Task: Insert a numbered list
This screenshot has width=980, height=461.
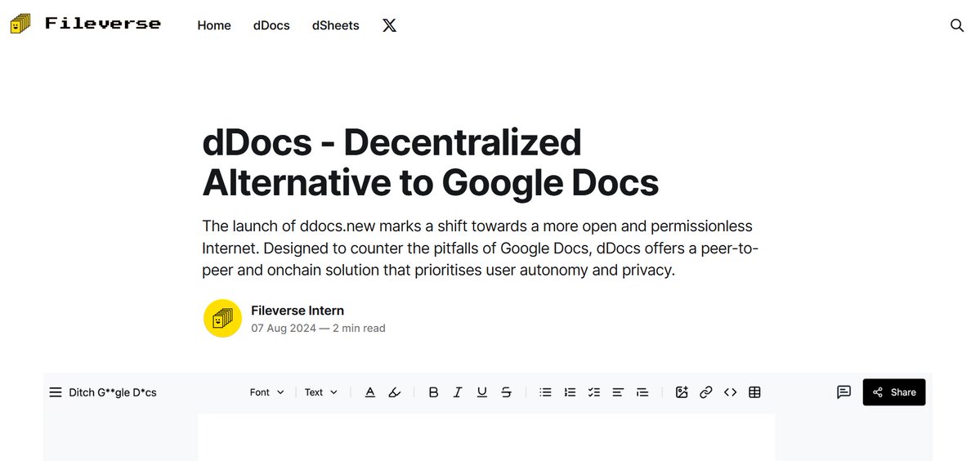Action: [570, 392]
